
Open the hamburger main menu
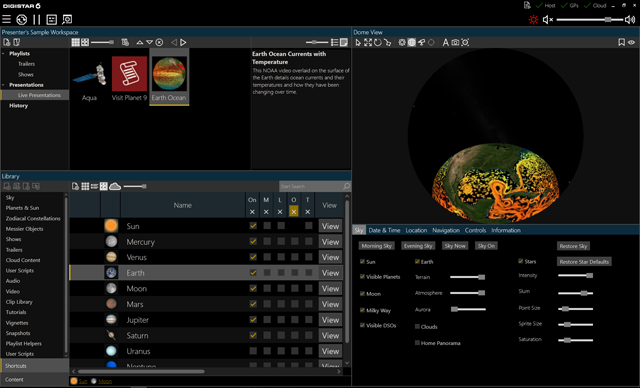tap(7, 19)
